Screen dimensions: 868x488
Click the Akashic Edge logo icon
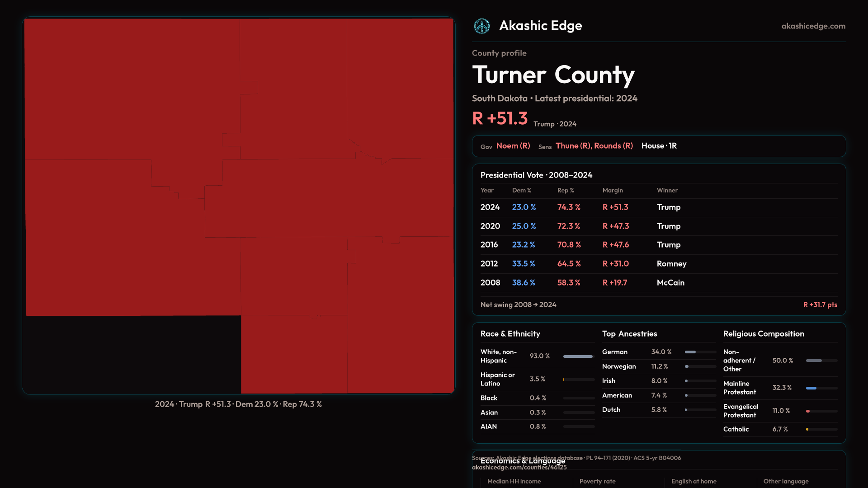click(x=481, y=26)
